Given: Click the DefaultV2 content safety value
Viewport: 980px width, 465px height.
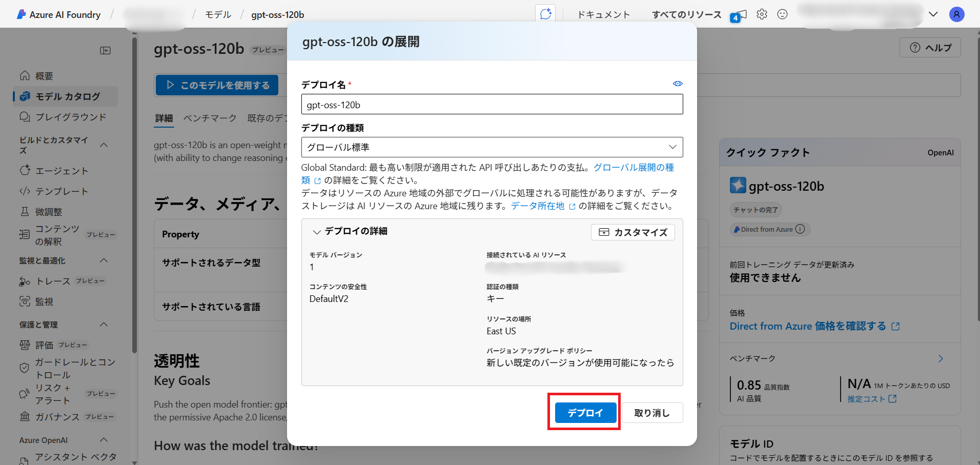Looking at the screenshot, I should tap(329, 299).
